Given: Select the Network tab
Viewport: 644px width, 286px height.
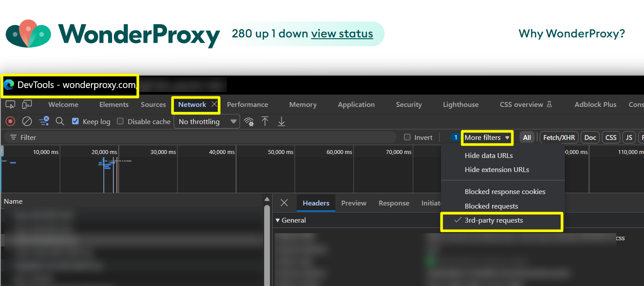Looking at the screenshot, I should click(x=192, y=104).
